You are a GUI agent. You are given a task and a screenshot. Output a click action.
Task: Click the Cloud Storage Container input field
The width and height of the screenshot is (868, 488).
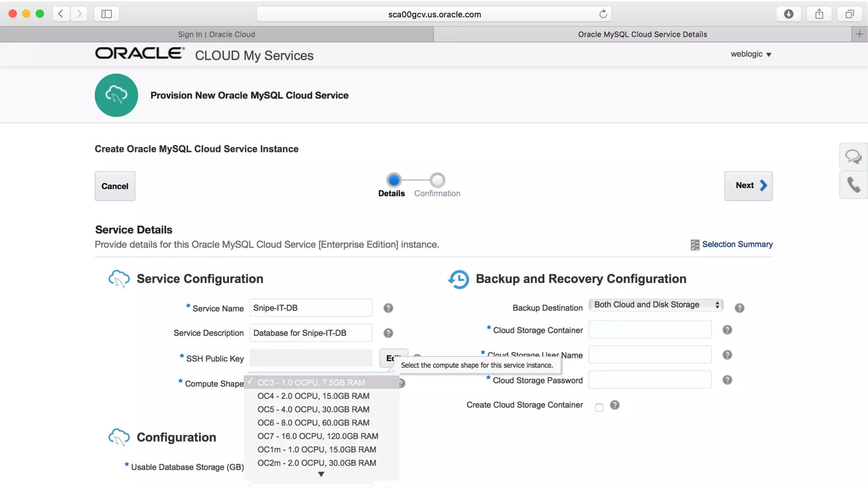click(x=649, y=330)
